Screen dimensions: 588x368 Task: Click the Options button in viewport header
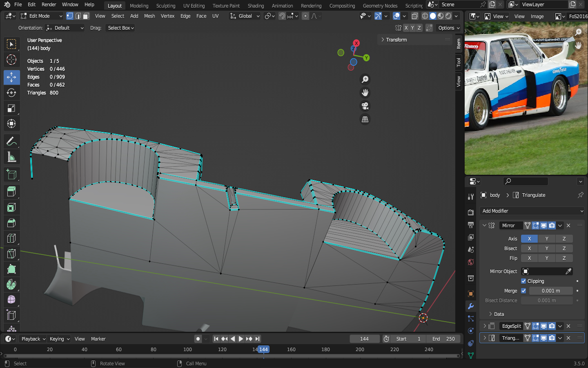click(x=449, y=28)
